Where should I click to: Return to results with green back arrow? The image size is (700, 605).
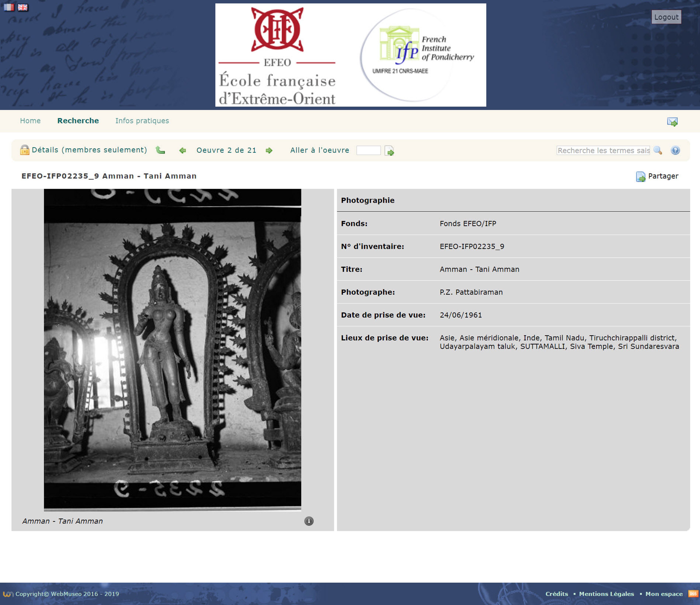point(160,150)
